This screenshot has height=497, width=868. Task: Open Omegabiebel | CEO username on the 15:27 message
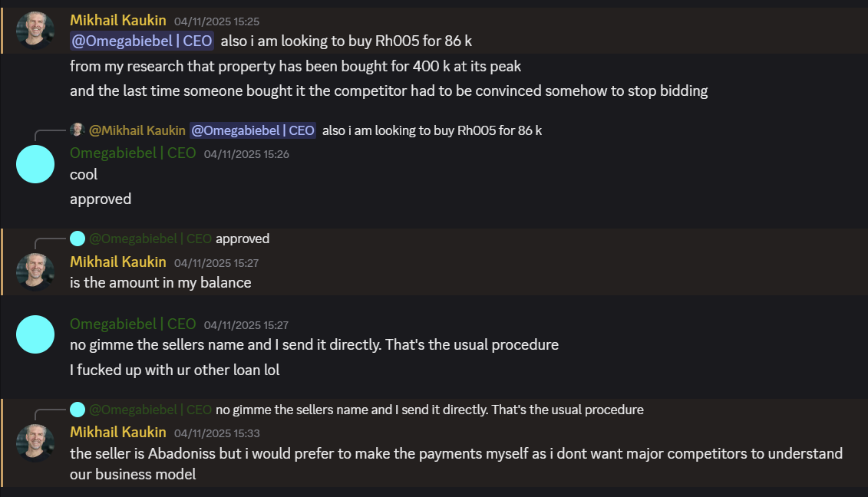[x=133, y=324]
